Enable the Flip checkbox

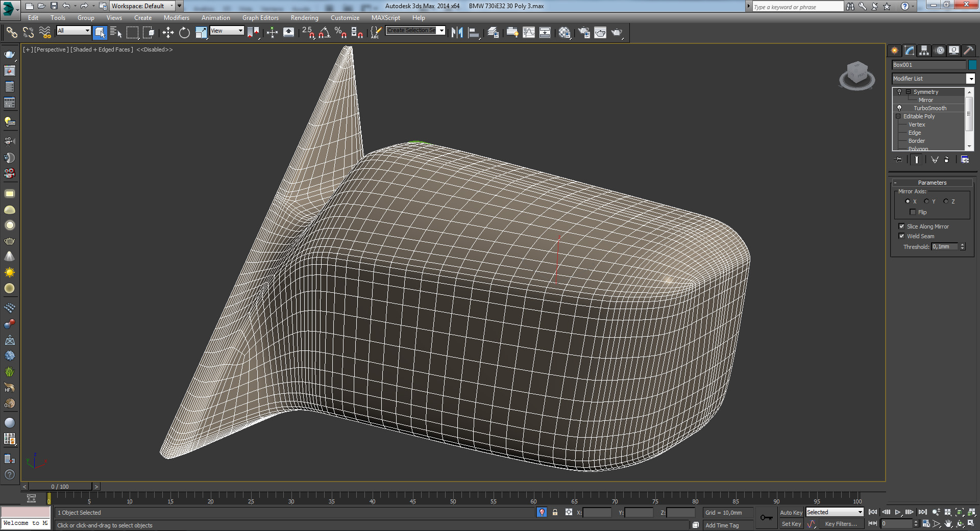coord(913,212)
